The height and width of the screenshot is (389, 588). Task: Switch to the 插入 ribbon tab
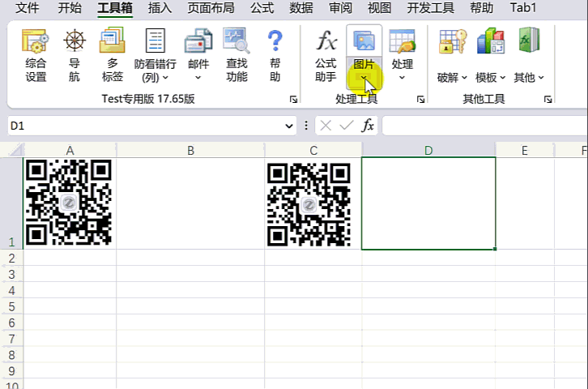click(160, 9)
